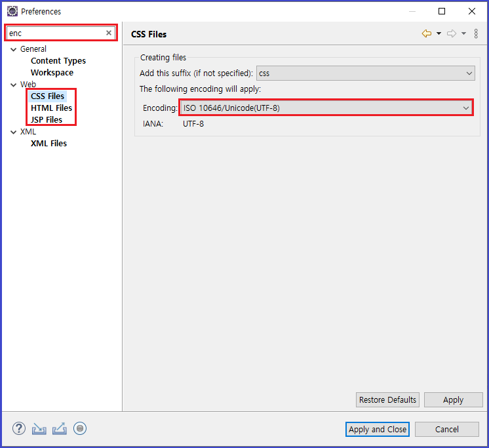This screenshot has width=489, height=448.
Task: Select HTML Files preference page
Action: (x=52, y=108)
